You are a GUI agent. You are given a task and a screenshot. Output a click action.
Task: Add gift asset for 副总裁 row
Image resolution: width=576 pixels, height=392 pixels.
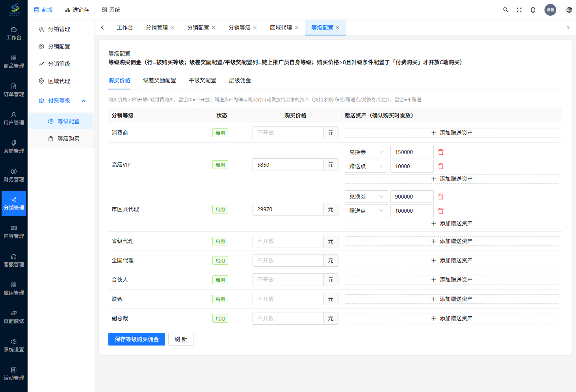452,318
